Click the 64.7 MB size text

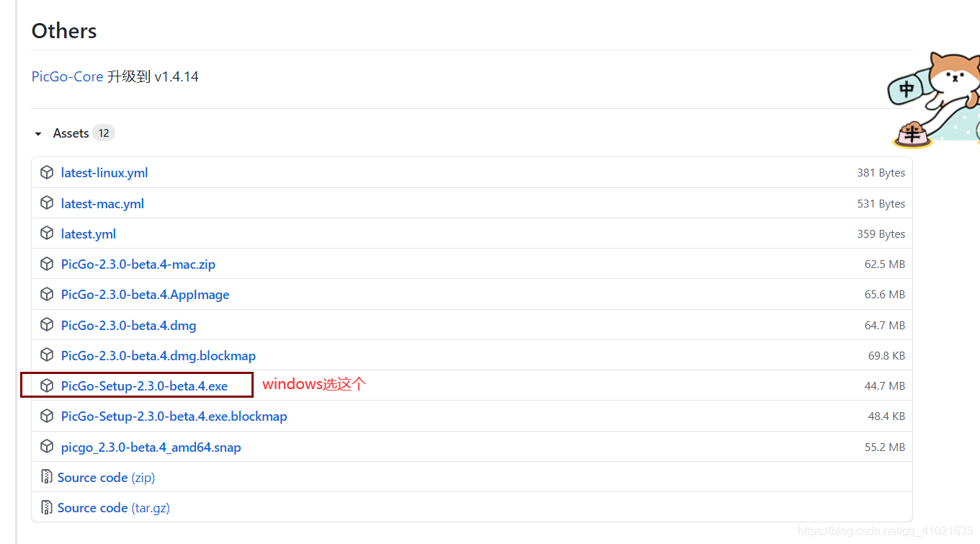885,326
